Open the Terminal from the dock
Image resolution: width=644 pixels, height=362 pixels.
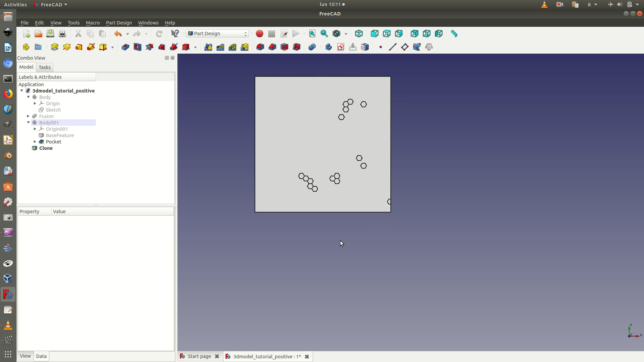click(x=8, y=79)
